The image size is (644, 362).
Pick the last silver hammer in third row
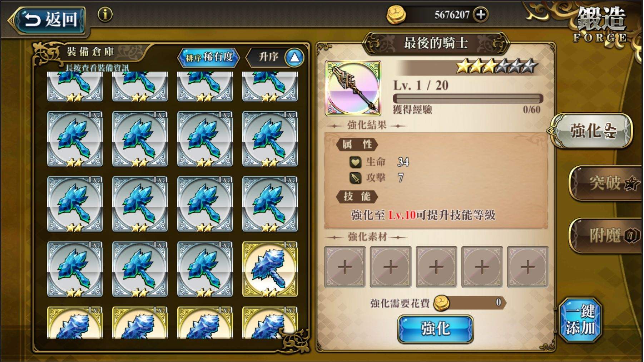click(270, 204)
